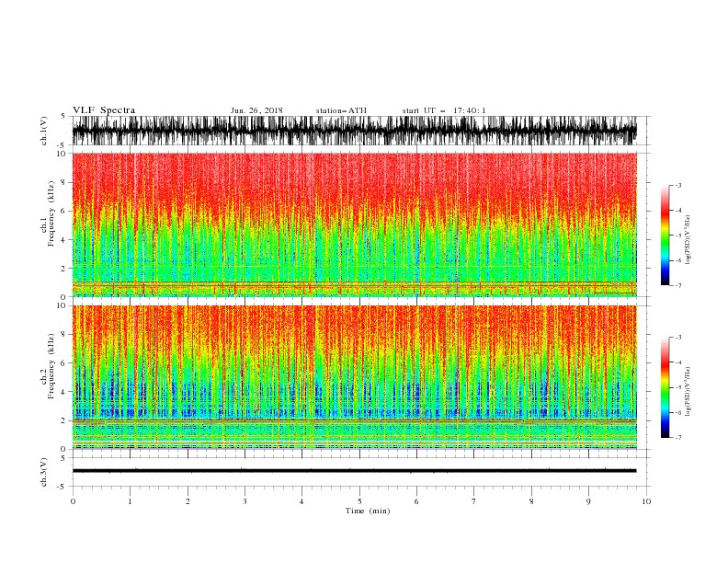Click time axis tick label "6"

(416, 501)
